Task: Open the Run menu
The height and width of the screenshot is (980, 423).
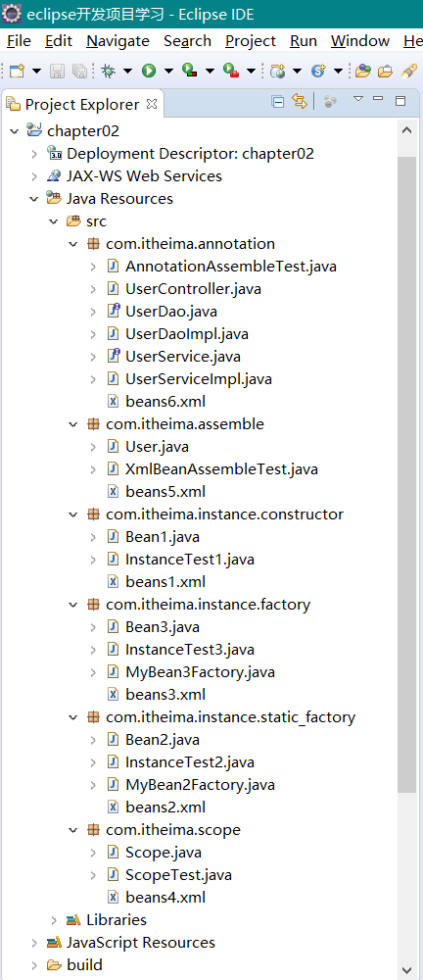Action: tap(304, 41)
